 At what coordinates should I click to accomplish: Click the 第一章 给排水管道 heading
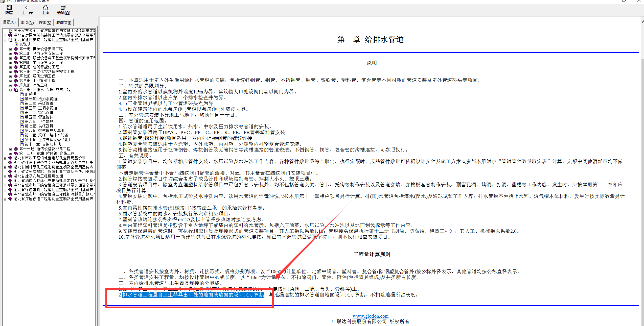click(x=370, y=40)
